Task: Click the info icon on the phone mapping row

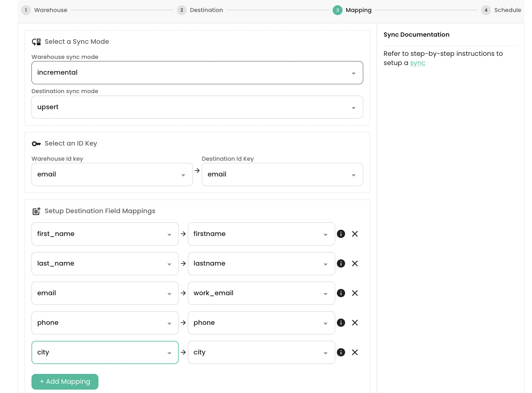Action: (341, 323)
